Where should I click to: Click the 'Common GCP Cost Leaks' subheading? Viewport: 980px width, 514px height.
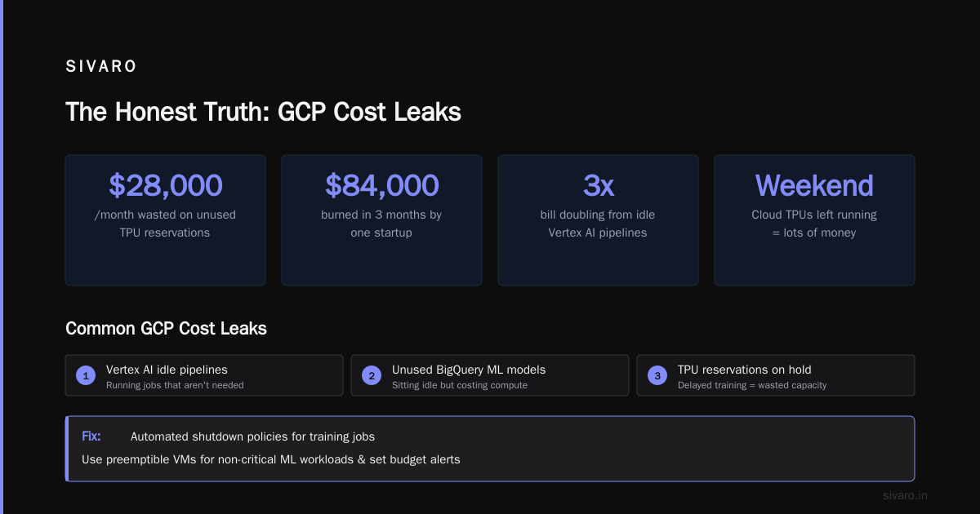point(166,329)
